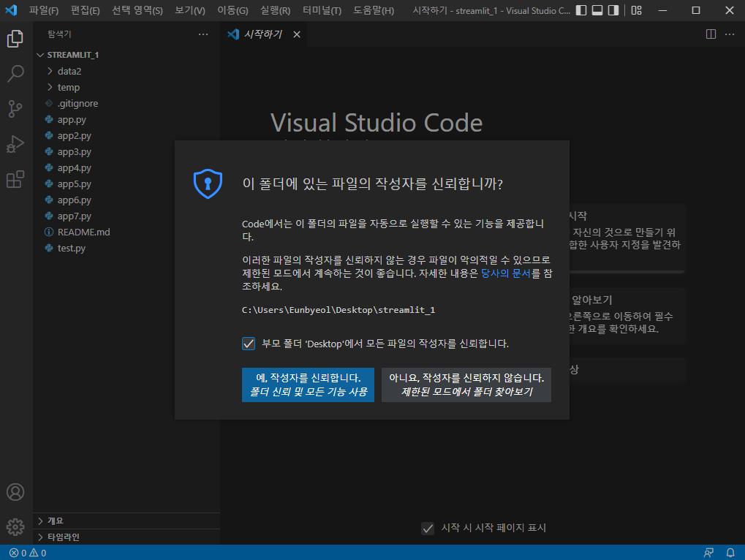This screenshot has width=745, height=560.
Task: Click the Python icon beside app.py
Action: (x=48, y=119)
